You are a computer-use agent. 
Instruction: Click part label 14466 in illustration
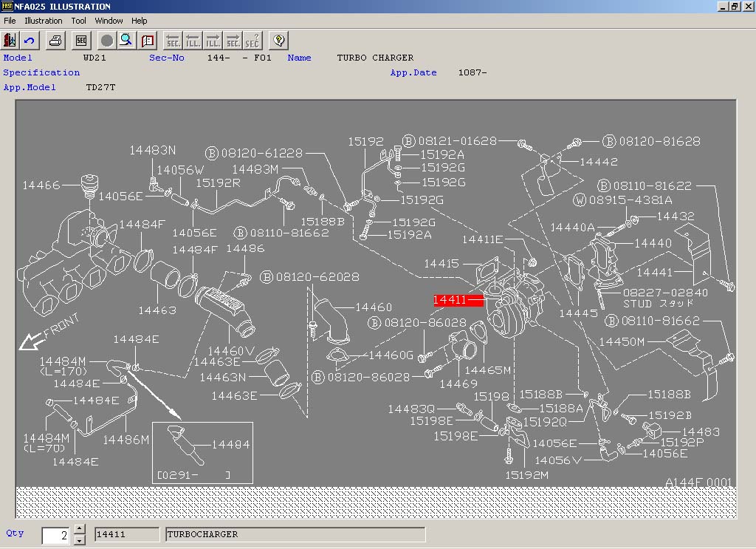tap(41, 185)
